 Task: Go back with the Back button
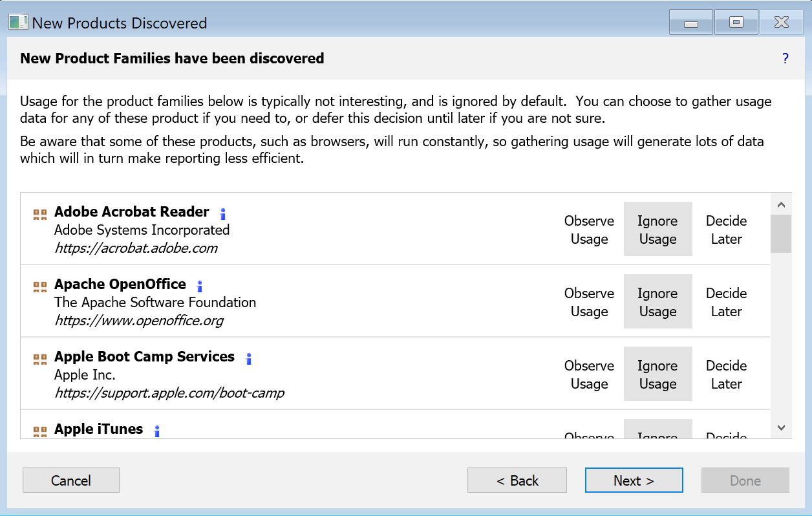pyautogui.click(x=517, y=480)
